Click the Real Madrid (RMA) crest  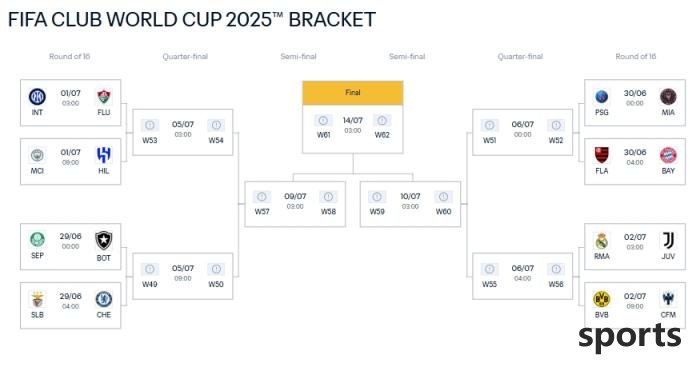point(601,241)
